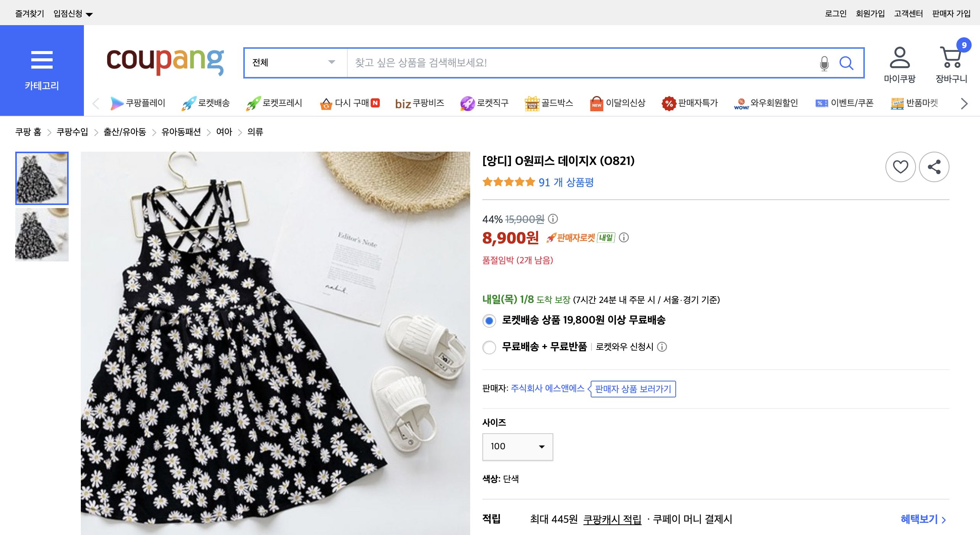
Task: Add the dress to wishlist with heart
Action: click(x=900, y=167)
